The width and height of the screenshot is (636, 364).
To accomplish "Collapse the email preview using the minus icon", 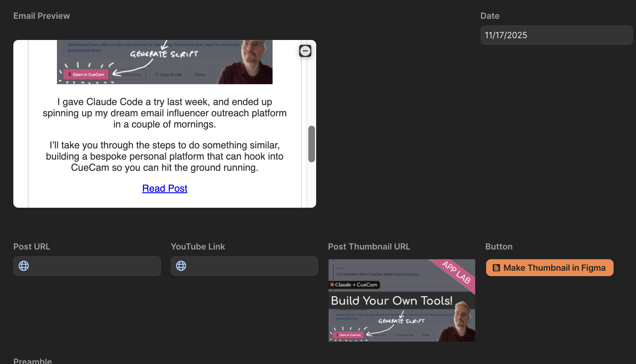I will point(305,51).
